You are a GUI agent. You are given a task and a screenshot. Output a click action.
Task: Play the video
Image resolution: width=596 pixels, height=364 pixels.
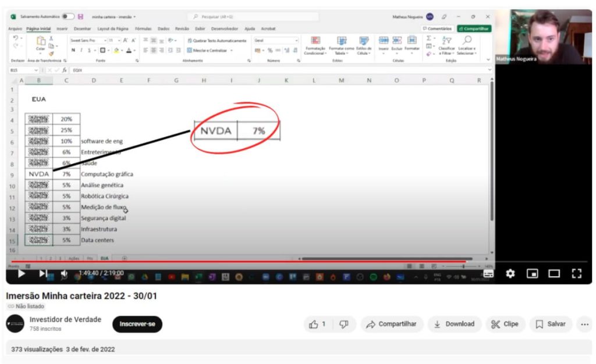coord(22,273)
